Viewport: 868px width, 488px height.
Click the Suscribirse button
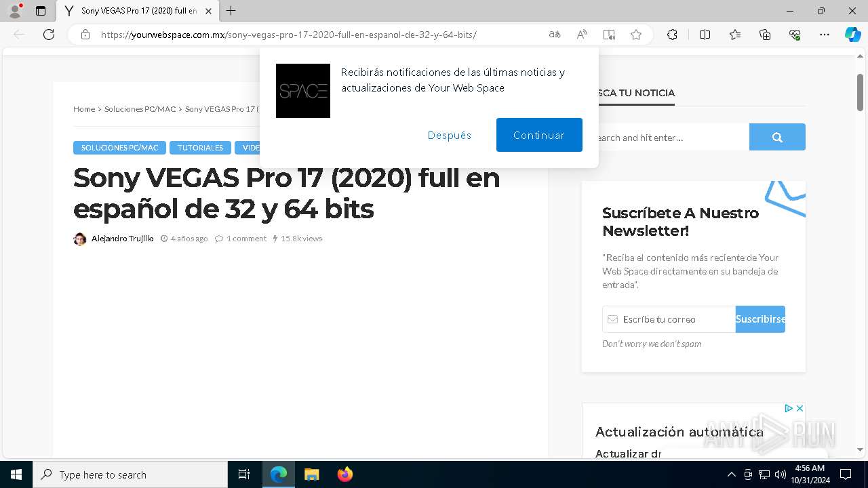(x=760, y=319)
